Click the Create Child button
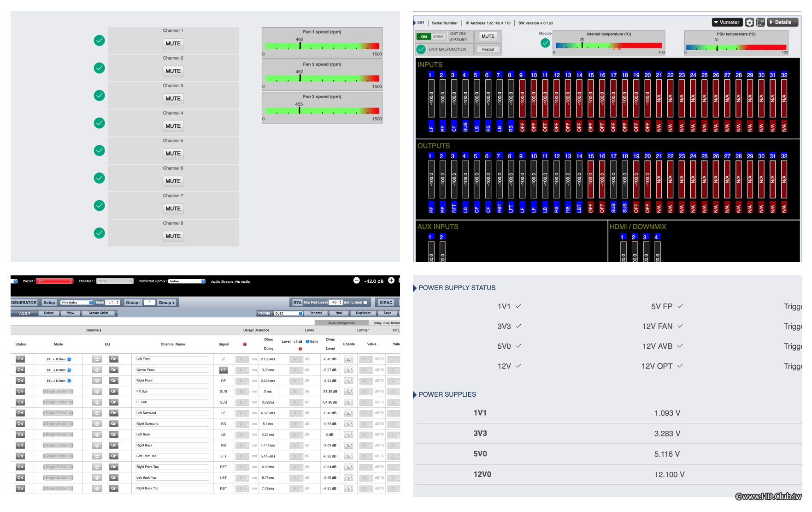 pyautogui.click(x=98, y=313)
